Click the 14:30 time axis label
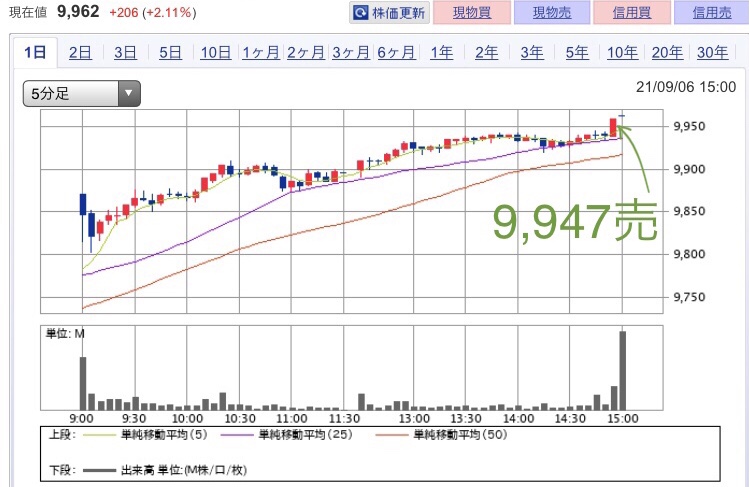 (570, 419)
